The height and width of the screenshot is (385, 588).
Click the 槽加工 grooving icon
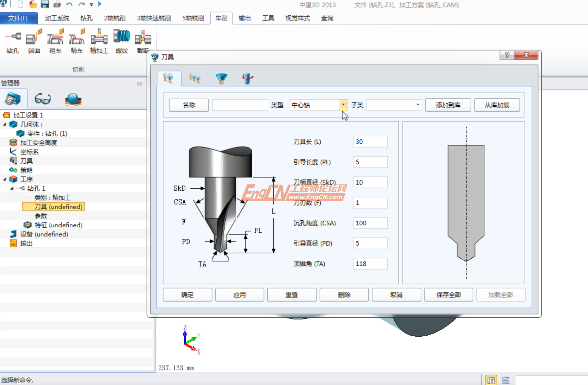point(99,41)
